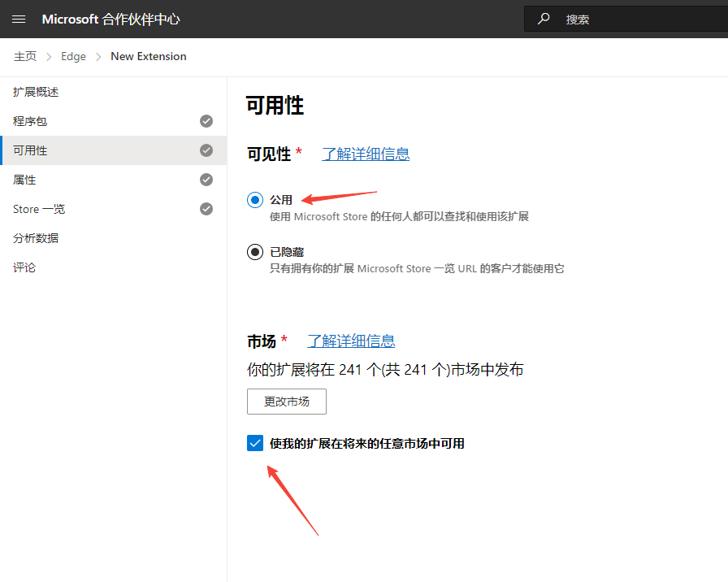
Task: Click 公用 description about Microsoft Store
Action: [x=399, y=216]
